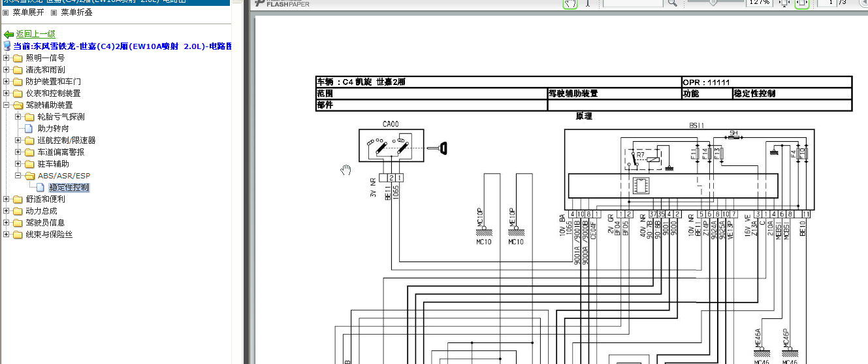This screenshot has height=364, width=868.
Task: Select the 驻车辅助 label
Action: pyautogui.click(x=53, y=164)
